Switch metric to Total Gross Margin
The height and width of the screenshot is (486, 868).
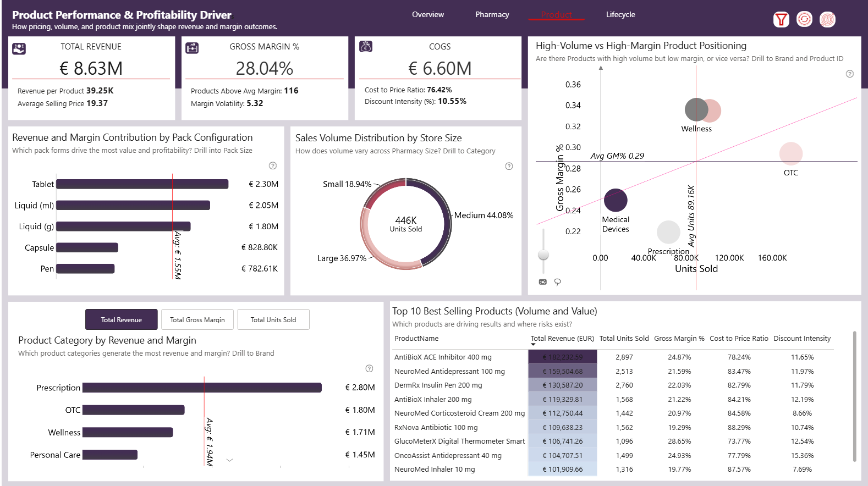[197, 319]
